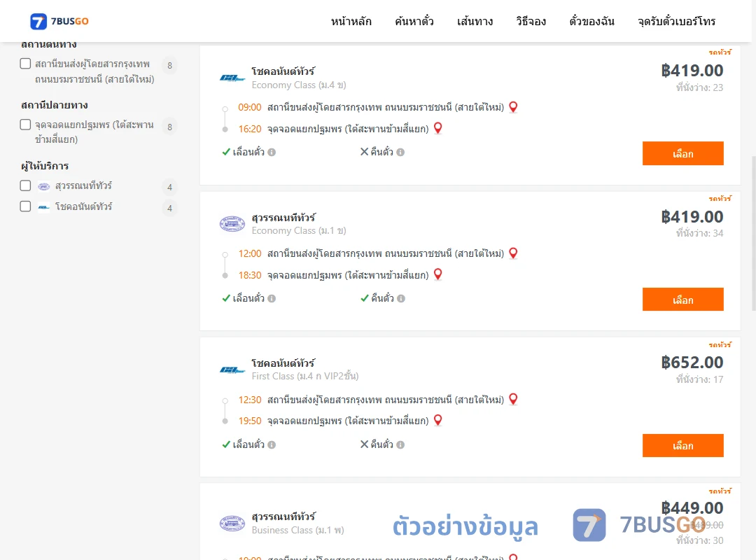Open จุดรับตั๋วเบอร์โทร in top navigation
Image resolution: width=756 pixels, height=560 pixels.
[x=676, y=21]
